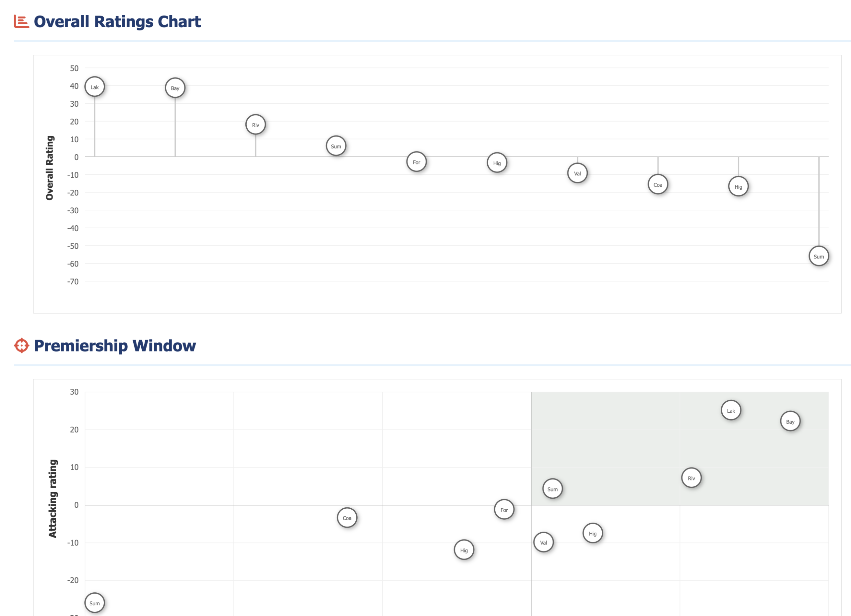Select the Bay marker in Overall Ratings Chart
Image resolution: width=851 pixels, height=616 pixels.
175,88
